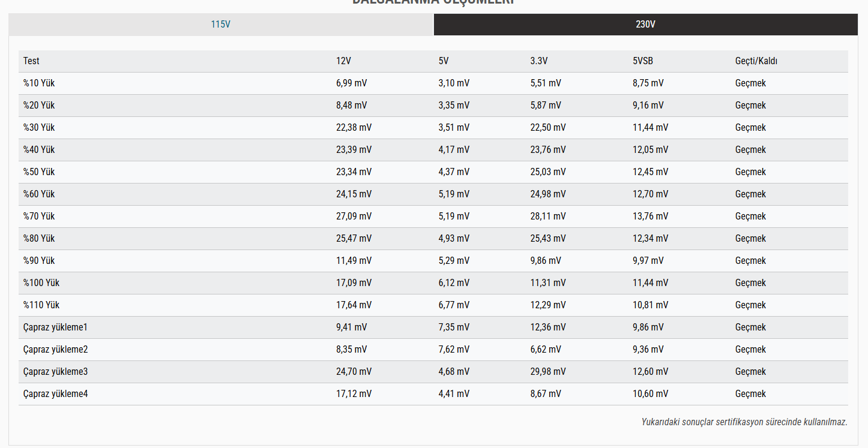Select the %90 Yük row label

pyautogui.click(x=39, y=261)
